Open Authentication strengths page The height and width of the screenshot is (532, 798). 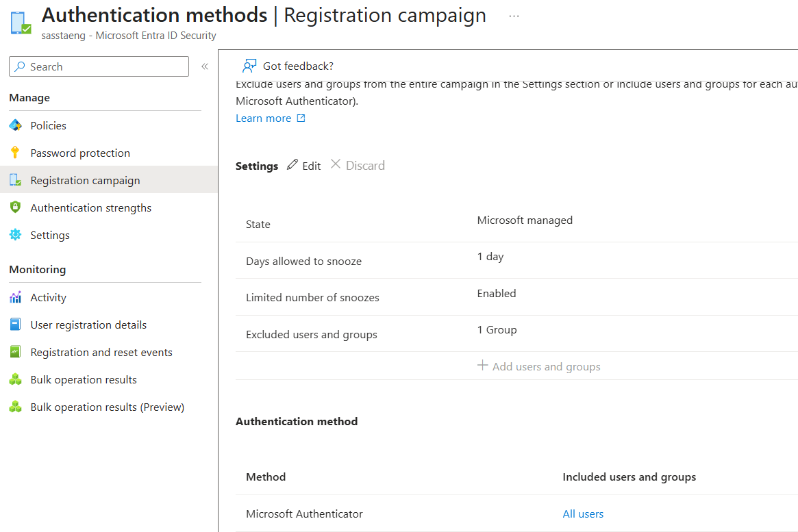click(90, 208)
